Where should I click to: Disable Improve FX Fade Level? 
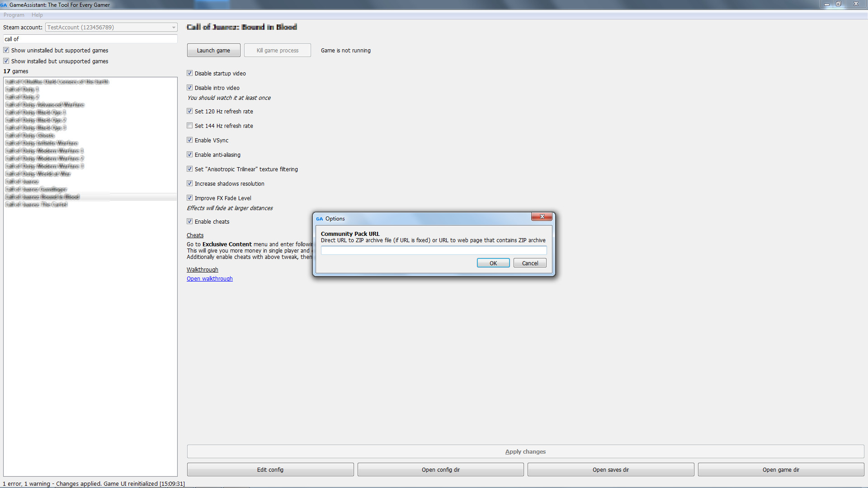click(190, 197)
